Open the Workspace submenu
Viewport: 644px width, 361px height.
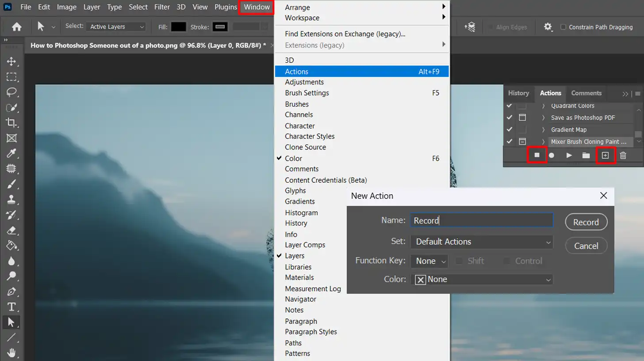coord(362,18)
